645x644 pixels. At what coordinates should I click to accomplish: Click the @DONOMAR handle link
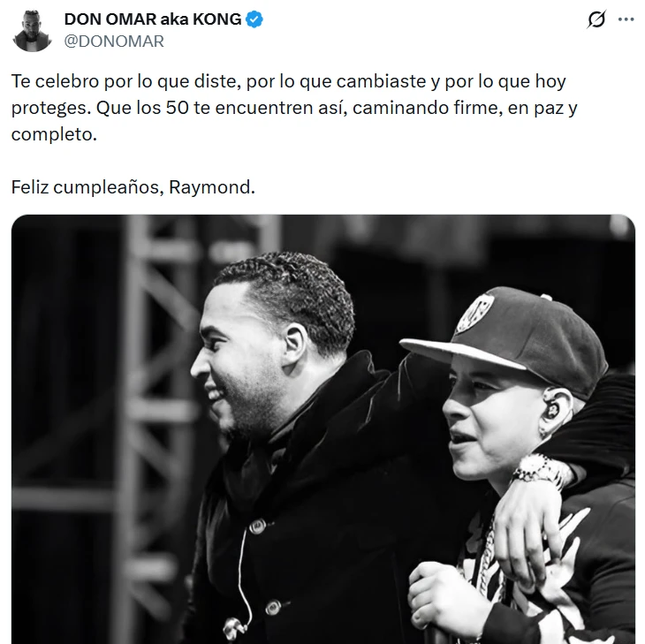click(114, 42)
